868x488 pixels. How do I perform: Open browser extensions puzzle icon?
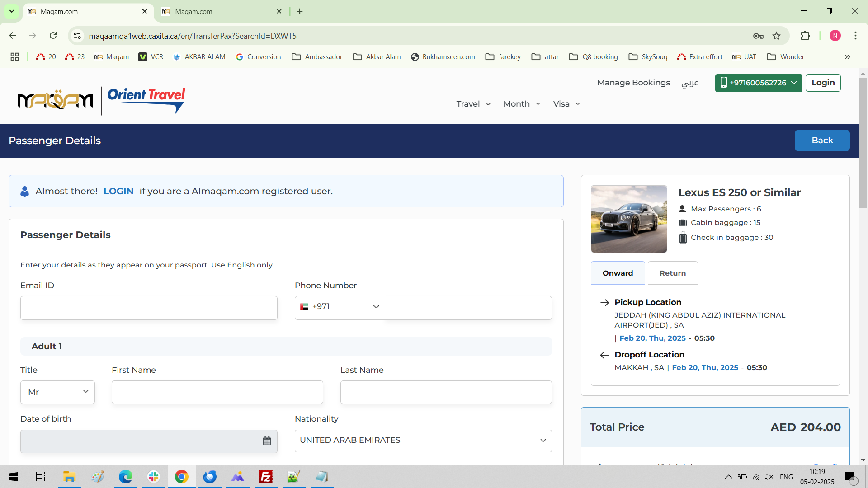805,36
